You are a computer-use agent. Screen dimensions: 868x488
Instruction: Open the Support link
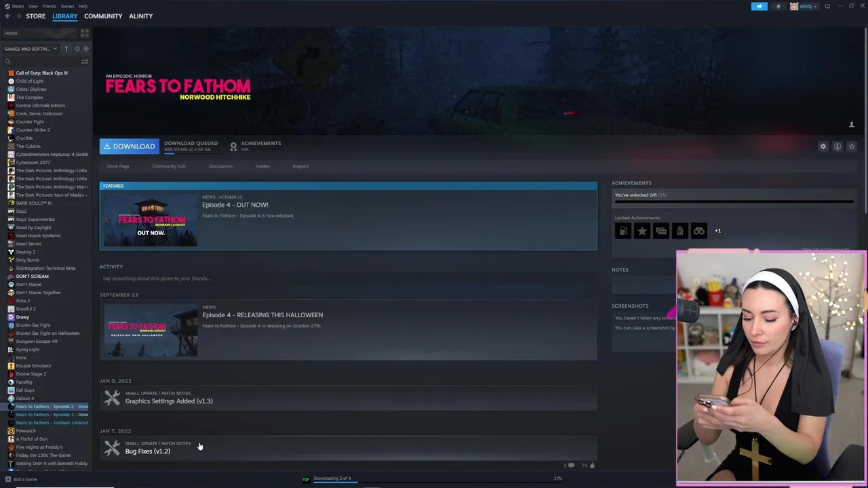(300, 166)
